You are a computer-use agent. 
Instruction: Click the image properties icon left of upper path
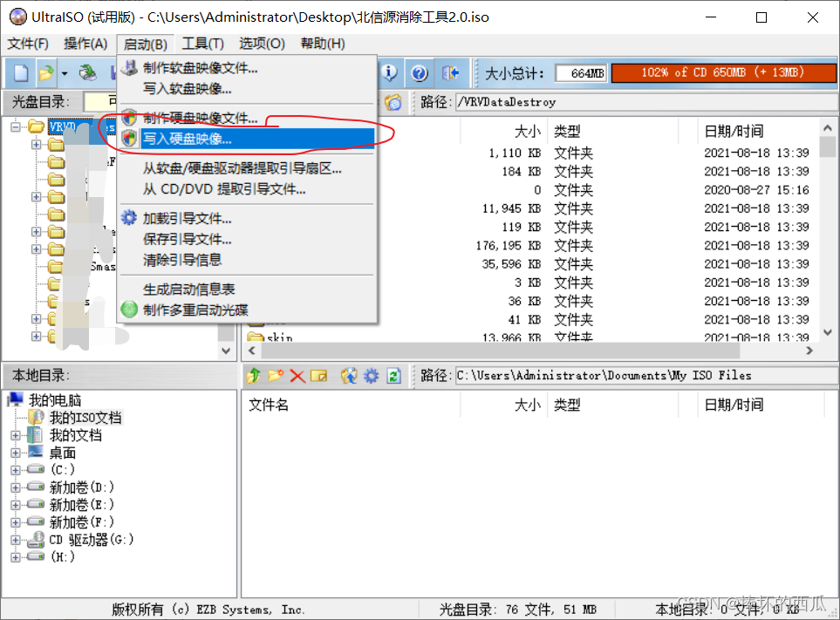(393, 102)
